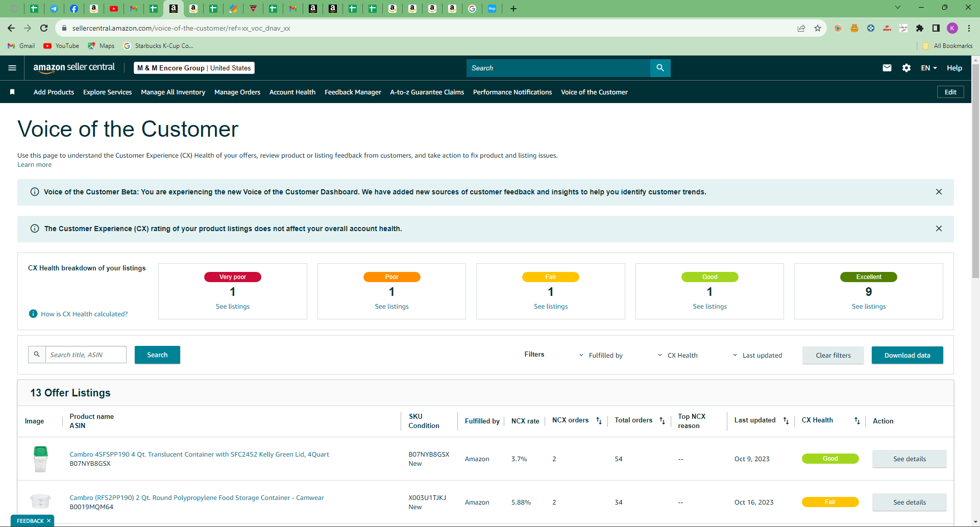Open a new browser tab with the plus

513,9
